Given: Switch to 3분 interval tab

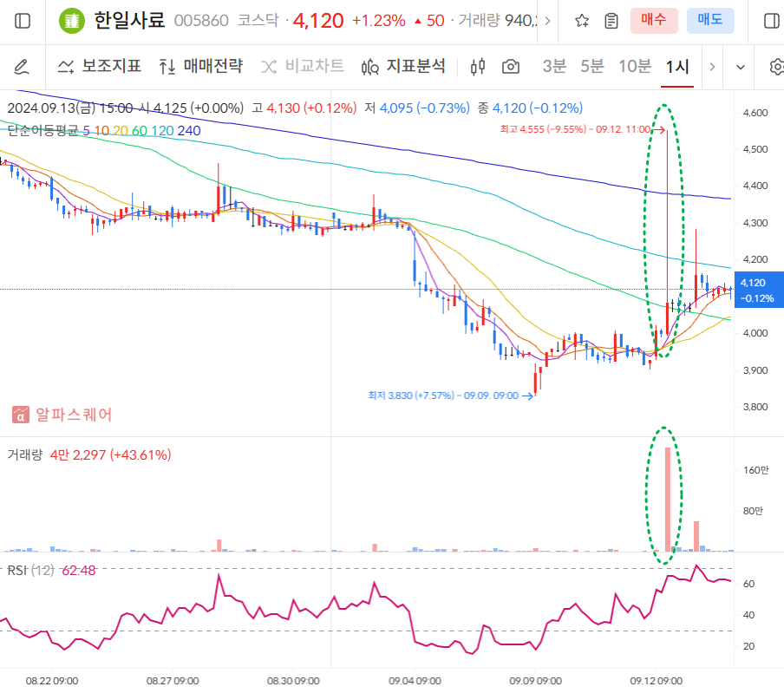Looking at the screenshot, I should pyautogui.click(x=554, y=66).
